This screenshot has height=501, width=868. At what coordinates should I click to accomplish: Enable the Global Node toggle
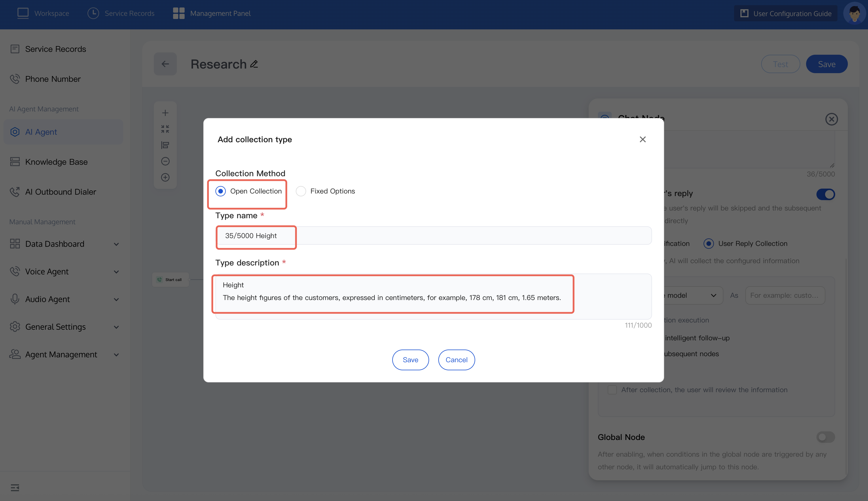pyautogui.click(x=825, y=437)
